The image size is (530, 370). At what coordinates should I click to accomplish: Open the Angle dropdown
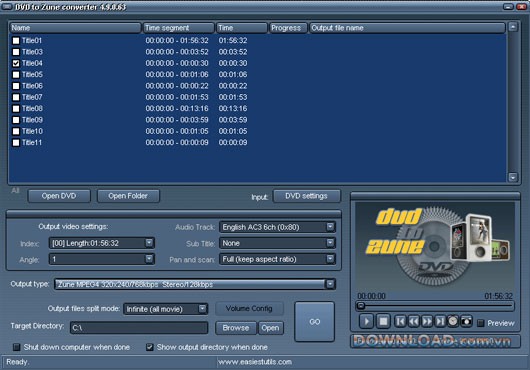(149, 259)
